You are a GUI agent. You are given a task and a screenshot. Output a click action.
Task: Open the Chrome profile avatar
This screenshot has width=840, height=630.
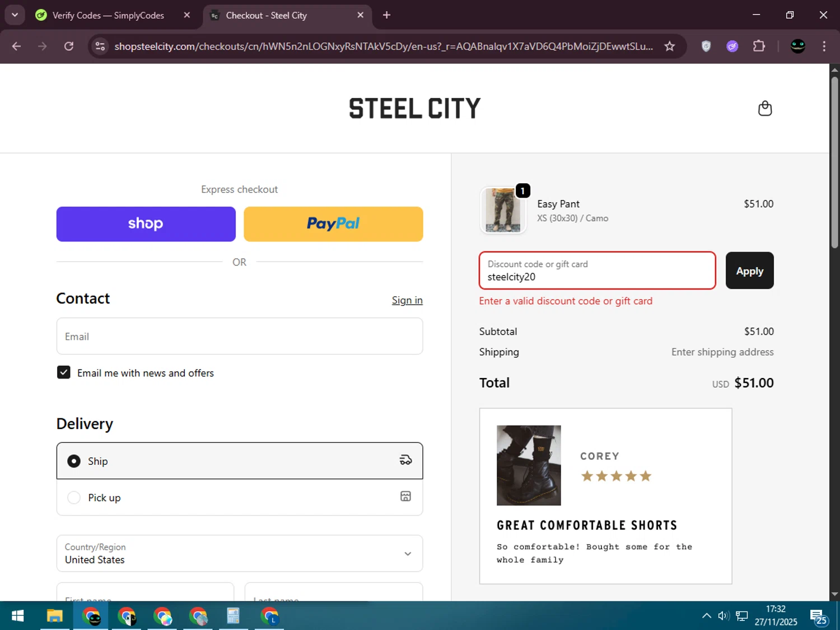point(798,46)
